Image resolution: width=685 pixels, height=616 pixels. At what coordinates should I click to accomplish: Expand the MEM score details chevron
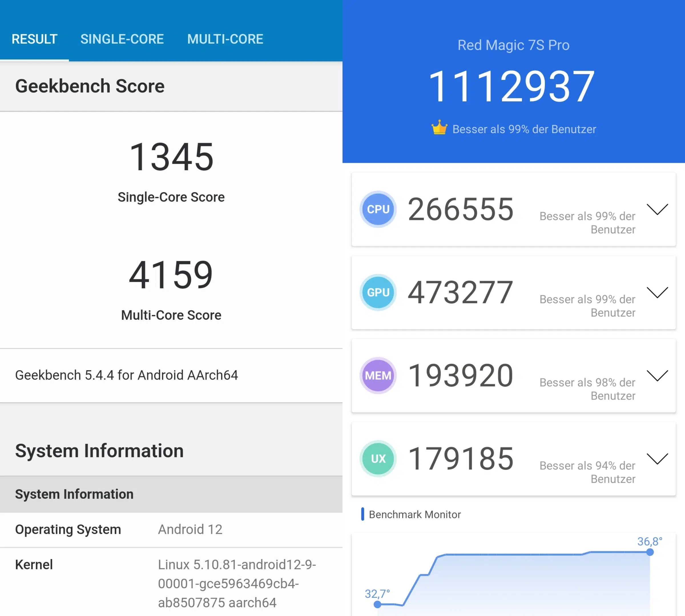tap(657, 375)
